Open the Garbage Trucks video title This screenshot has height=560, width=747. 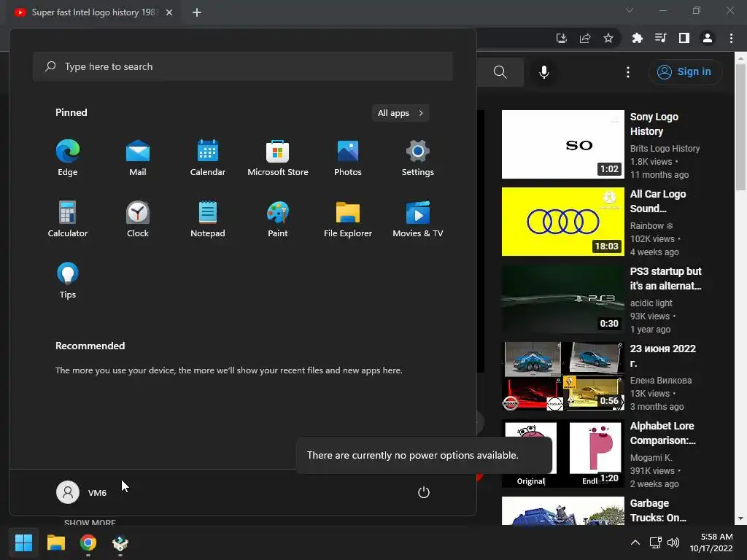[x=658, y=510]
